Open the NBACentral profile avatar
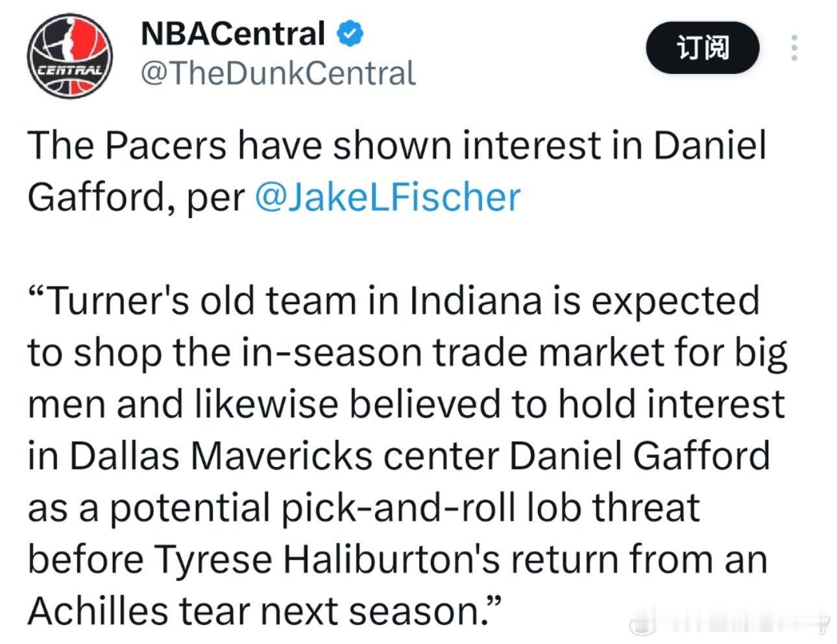 point(69,56)
